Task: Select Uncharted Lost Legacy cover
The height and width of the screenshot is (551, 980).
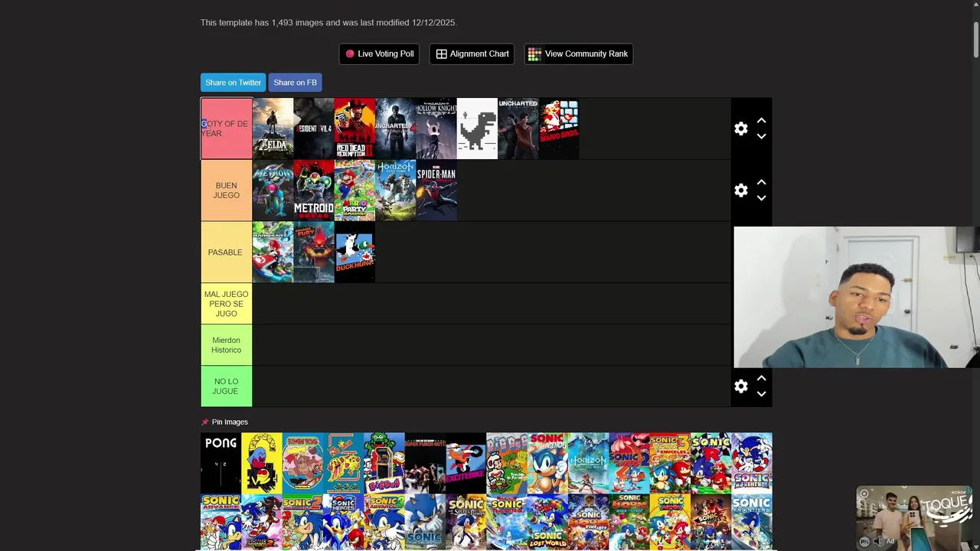Action: [x=518, y=129]
